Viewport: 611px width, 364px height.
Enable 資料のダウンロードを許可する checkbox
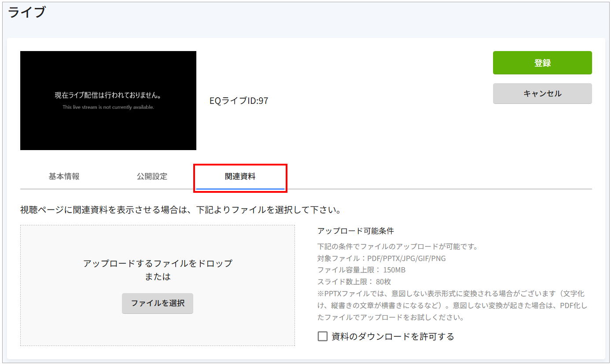(x=323, y=337)
